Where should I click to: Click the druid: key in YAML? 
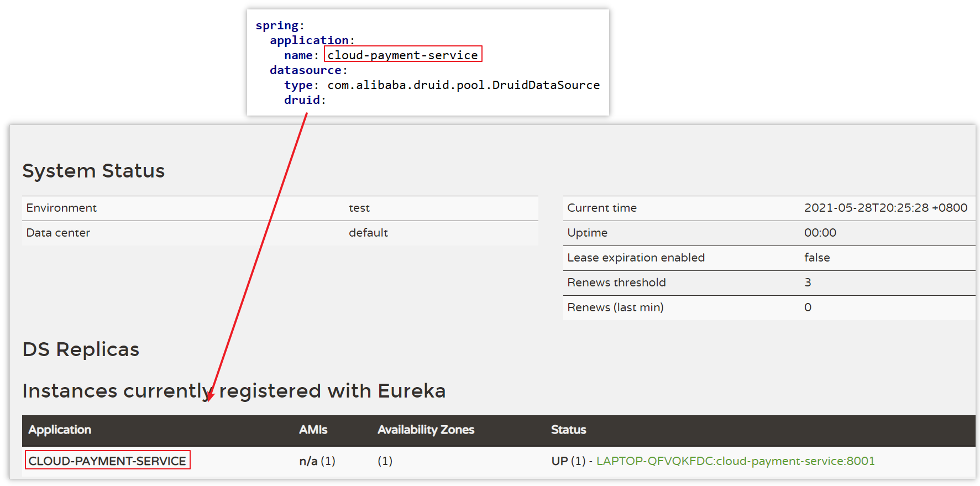(305, 100)
